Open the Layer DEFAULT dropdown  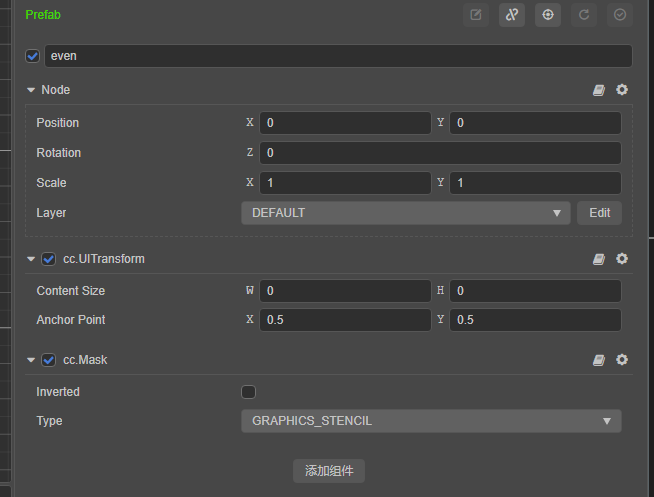405,213
